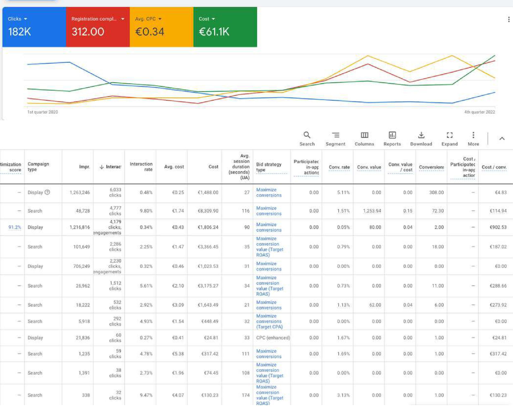The image size is (513, 420).
Task: Click Display campaign type help icon
Action: [x=47, y=192]
